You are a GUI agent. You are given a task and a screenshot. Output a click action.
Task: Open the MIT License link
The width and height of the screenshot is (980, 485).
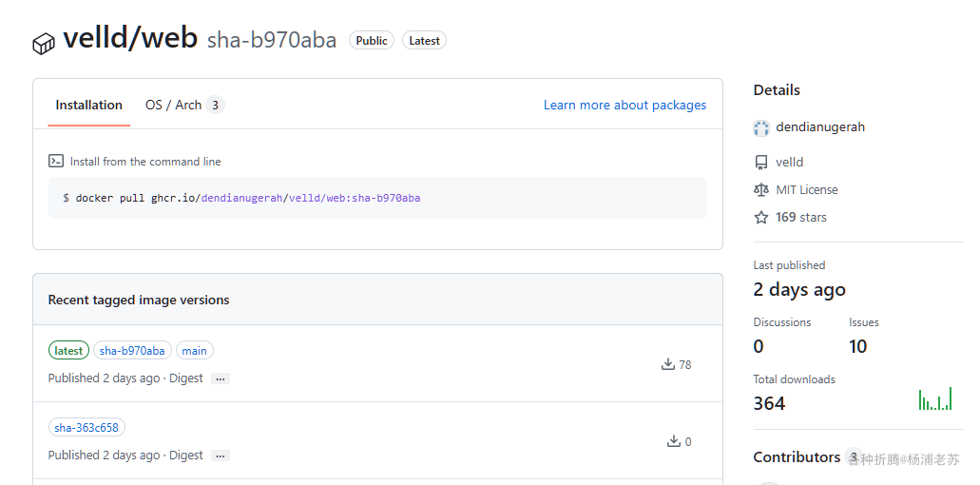coord(807,190)
